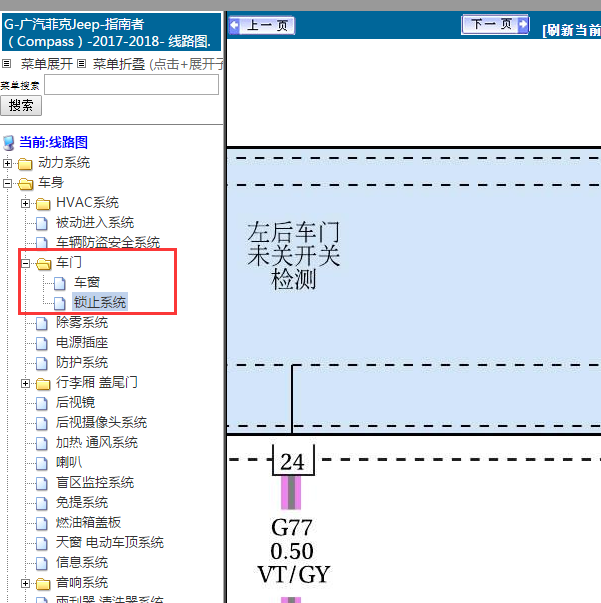The height and width of the screenshot is (603, 601).
Task: Click page icon beside 车窗
Action: (x=60, y=283)
